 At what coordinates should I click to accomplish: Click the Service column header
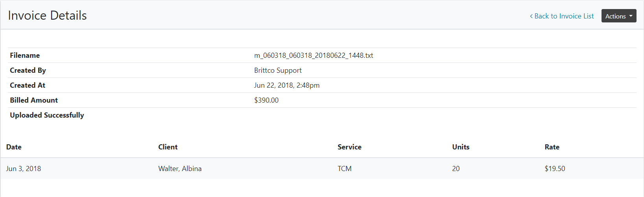349,147
